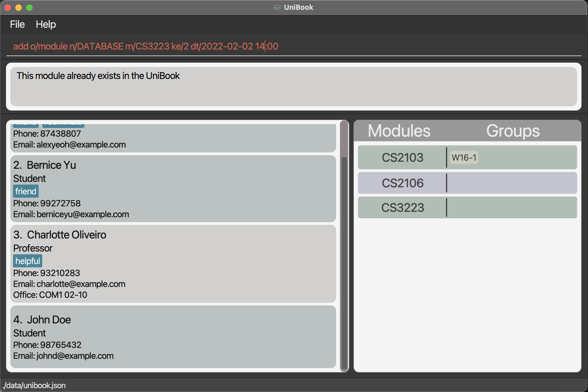Click the W16-1 group tag
Screen dimensions: 588x392
click(464, 158)
